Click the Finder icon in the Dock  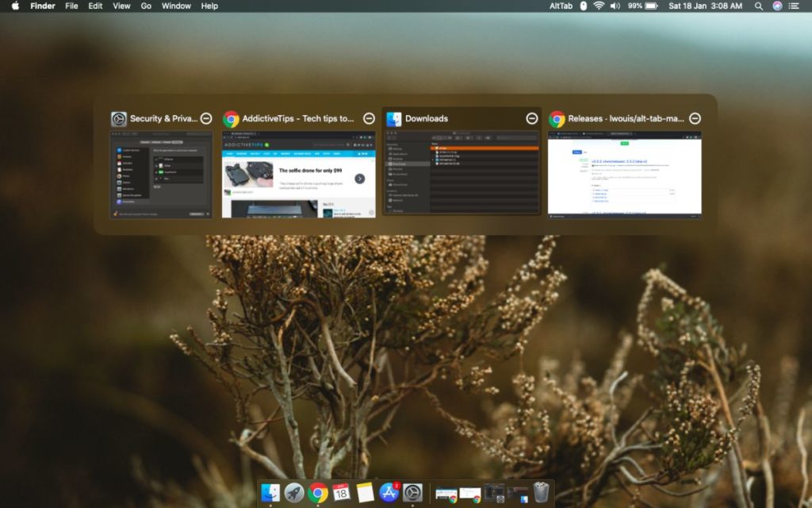click(270, 493)
